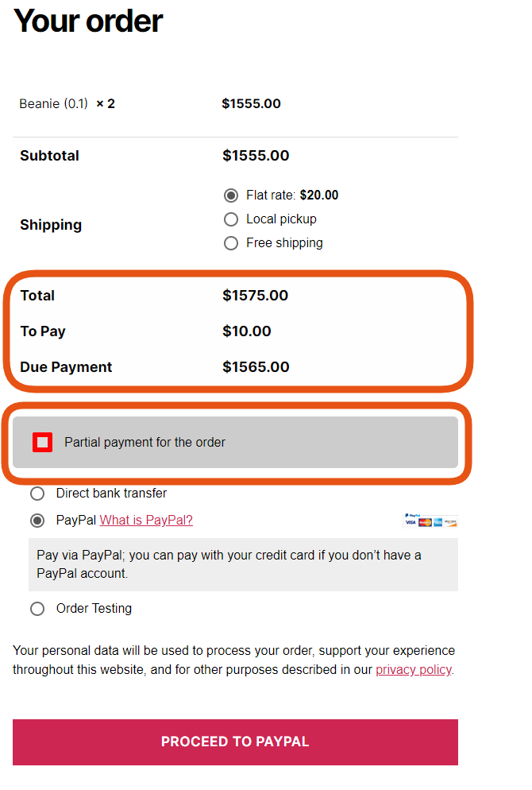The image size is (532, 790).
Task: Select Free shipping radio button
Action: click(231, 243)
